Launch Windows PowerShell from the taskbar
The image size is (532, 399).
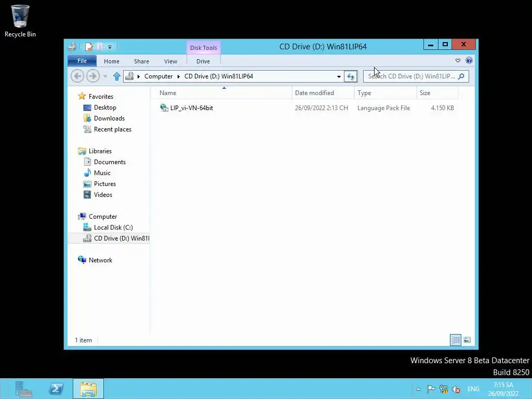point(56,389)
